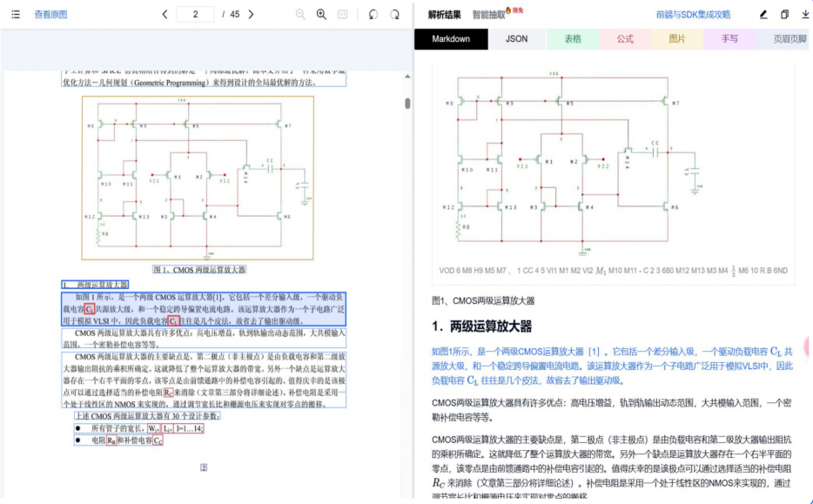
Task: Click the highlighted blue paragraph starting 如图1所示 in results
Action: [612, 366]
